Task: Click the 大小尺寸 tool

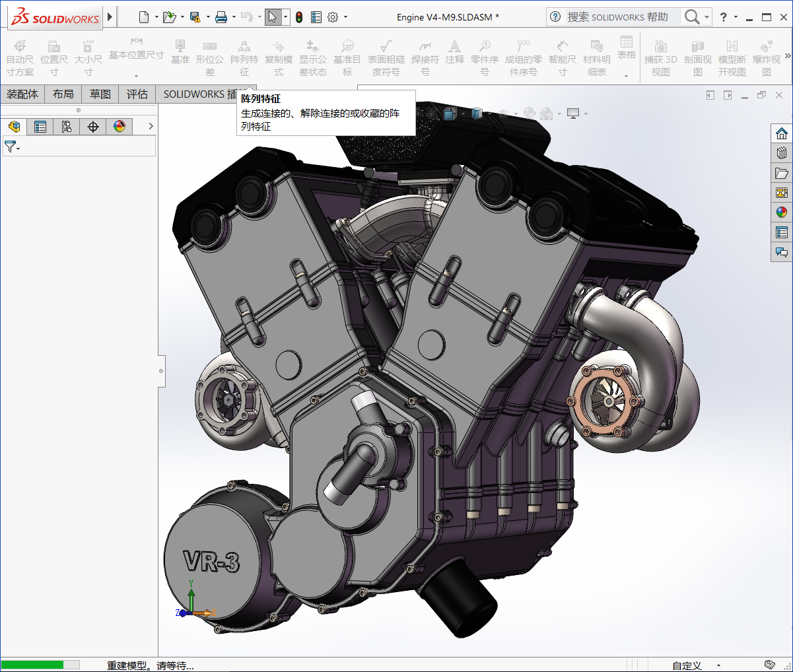Action: (88, 57)
